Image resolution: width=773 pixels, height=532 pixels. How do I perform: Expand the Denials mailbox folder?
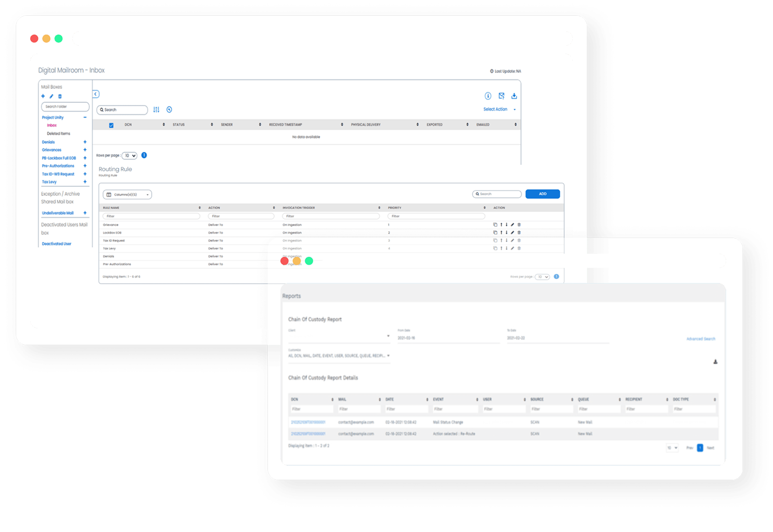tap(85, 142)
